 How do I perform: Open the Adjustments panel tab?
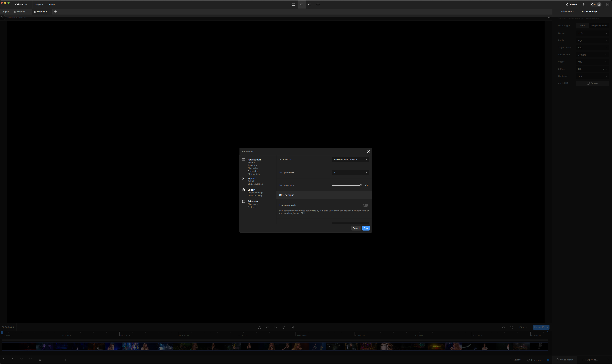(x=567, y=11)
